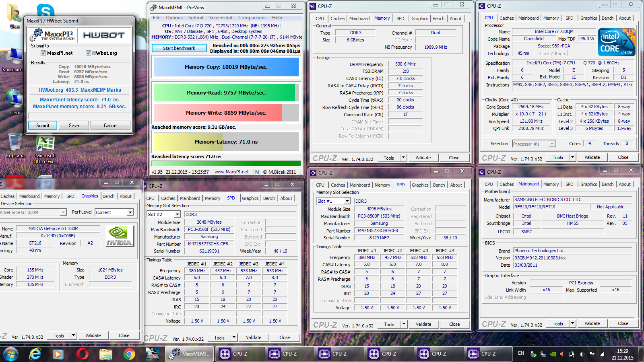Viewport: 644px width, 362px height.
Task: Open Perf Level Current dropdown
Action: (130, 212)
